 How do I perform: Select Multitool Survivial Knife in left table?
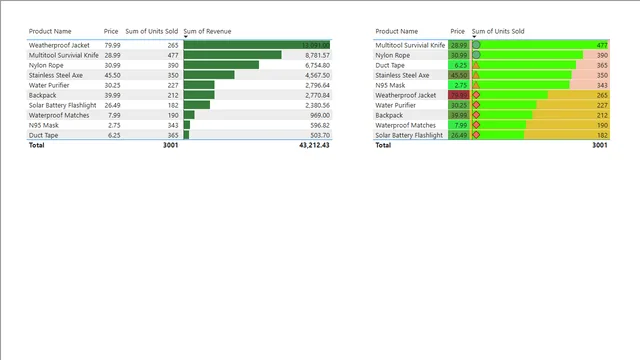[64, 55]
